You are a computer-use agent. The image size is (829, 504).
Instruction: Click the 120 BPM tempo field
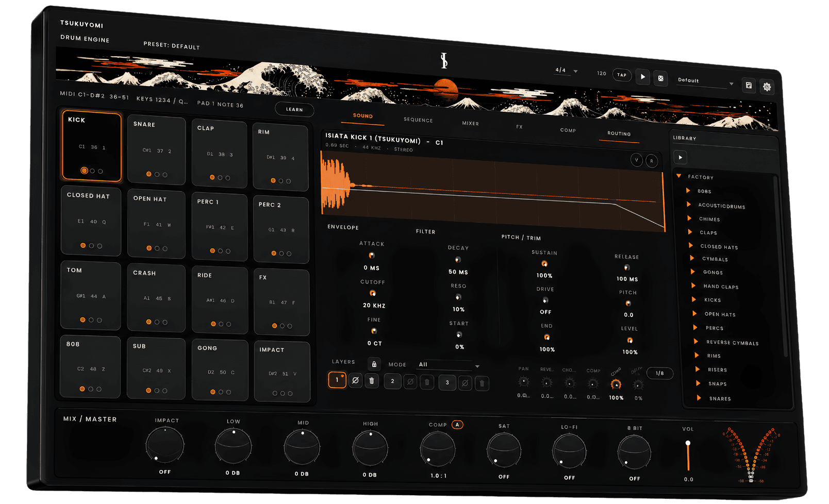[602, 74]
